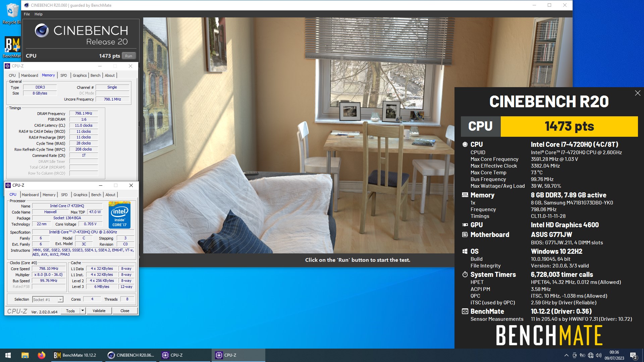Click the Tools button in CPU-Z
644x362 pixels.
point(70,311)
